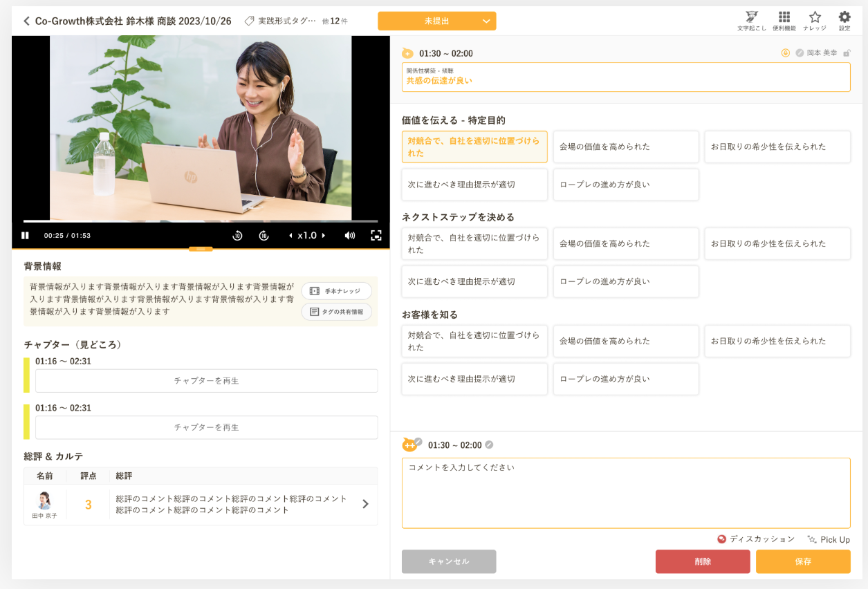Viewport: 868px width, 589px height.
Task: Open the 未提出 status dropdown
Action: tap(436, 21)
